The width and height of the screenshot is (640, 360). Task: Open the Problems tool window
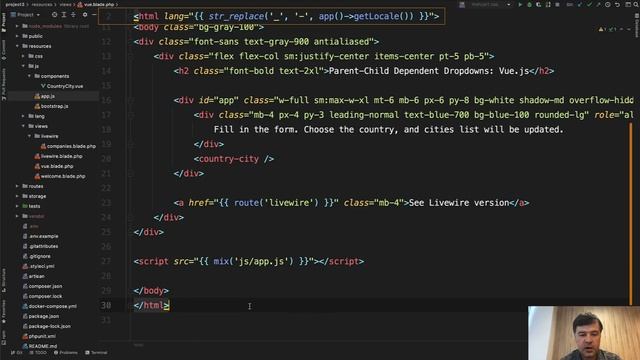pyautogui.click(x=65, y=353)
